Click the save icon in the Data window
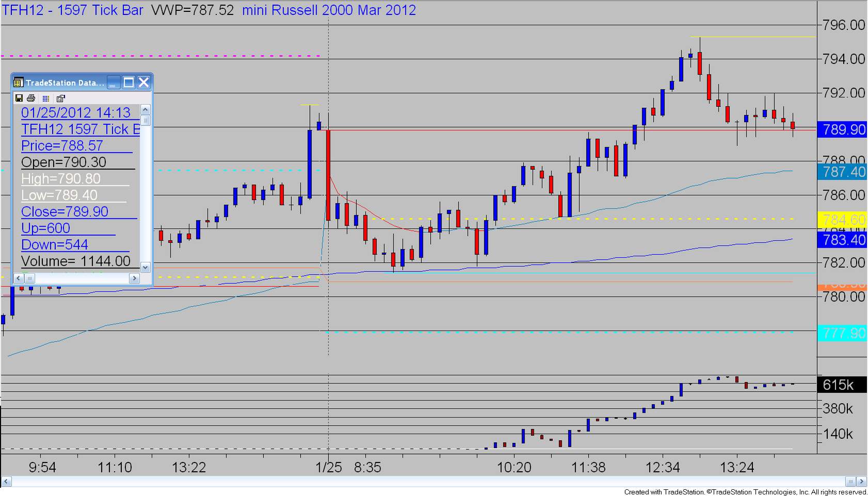This screenshot has height=496, width=868. tap(19, 98)
